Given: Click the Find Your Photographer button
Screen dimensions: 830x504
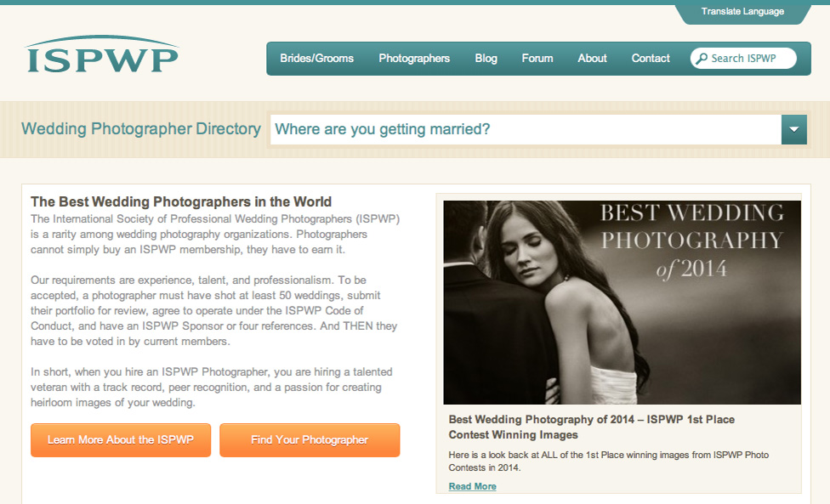Looking at the screenshot, I should 310,440.
